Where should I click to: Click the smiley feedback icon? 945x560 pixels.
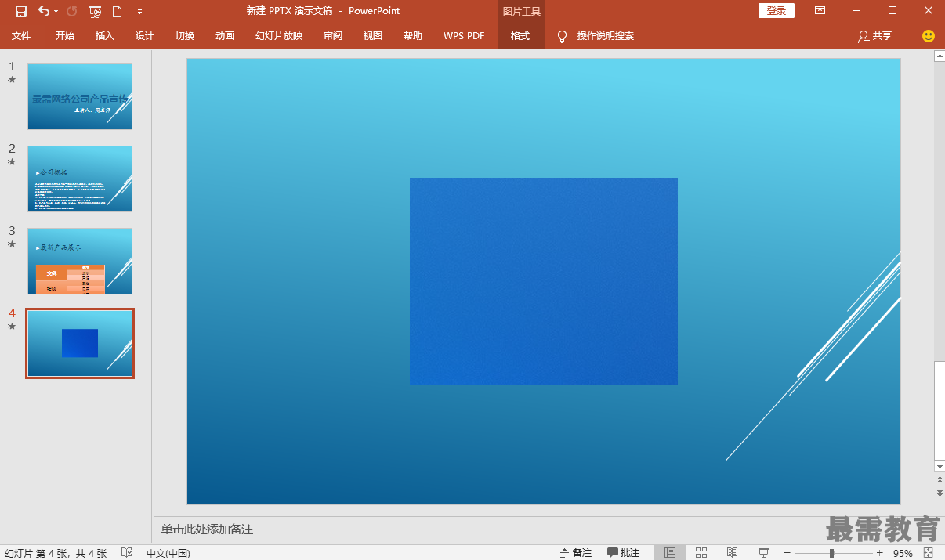click(929, 36)
